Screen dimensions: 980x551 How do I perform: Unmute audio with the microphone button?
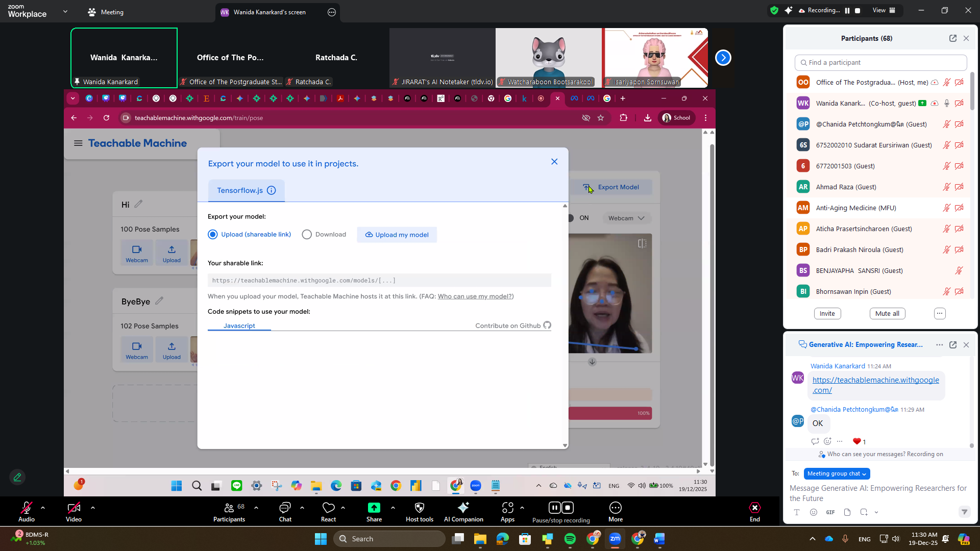coord(26,508)
